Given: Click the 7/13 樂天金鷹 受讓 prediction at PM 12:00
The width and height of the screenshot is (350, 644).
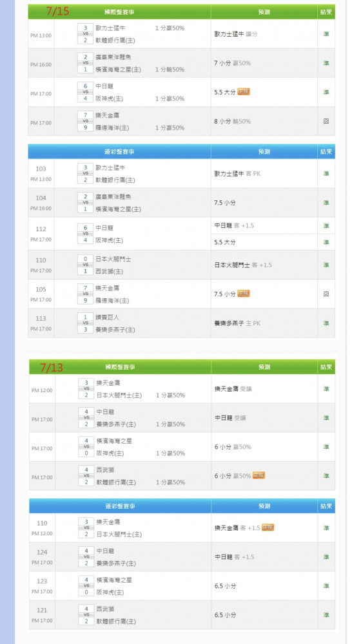Looking at the screenshot, I should (x=233, y=388).
